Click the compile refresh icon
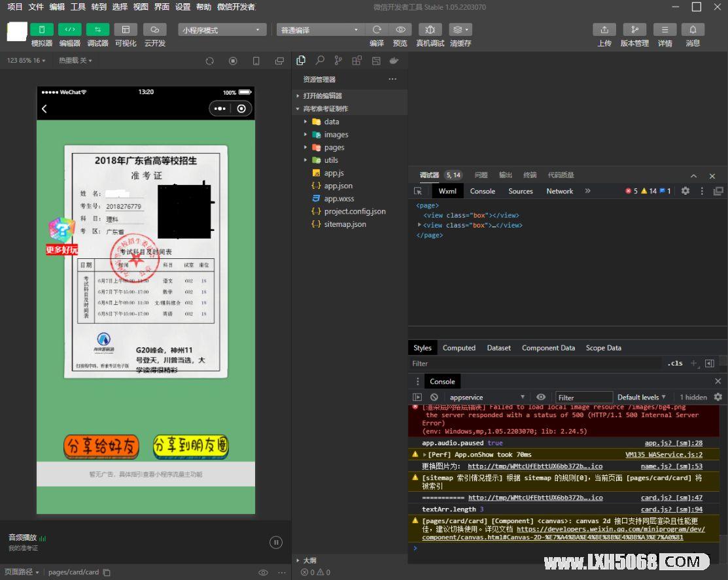 pos(377,29)
